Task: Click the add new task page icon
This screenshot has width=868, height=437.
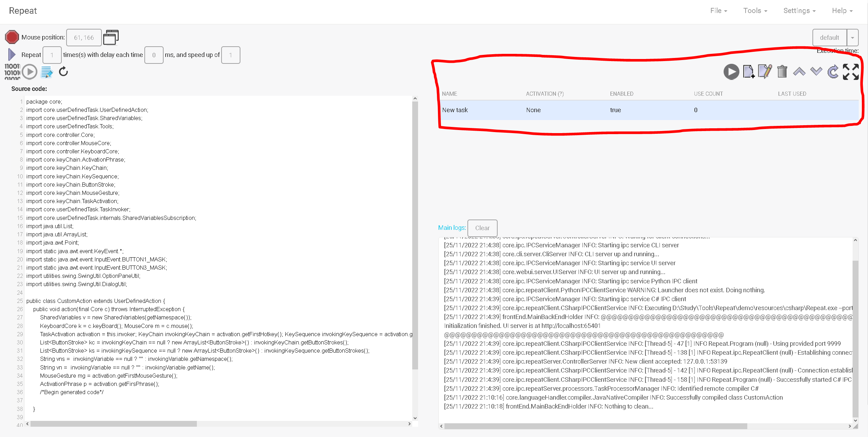Action: point(748,72)
